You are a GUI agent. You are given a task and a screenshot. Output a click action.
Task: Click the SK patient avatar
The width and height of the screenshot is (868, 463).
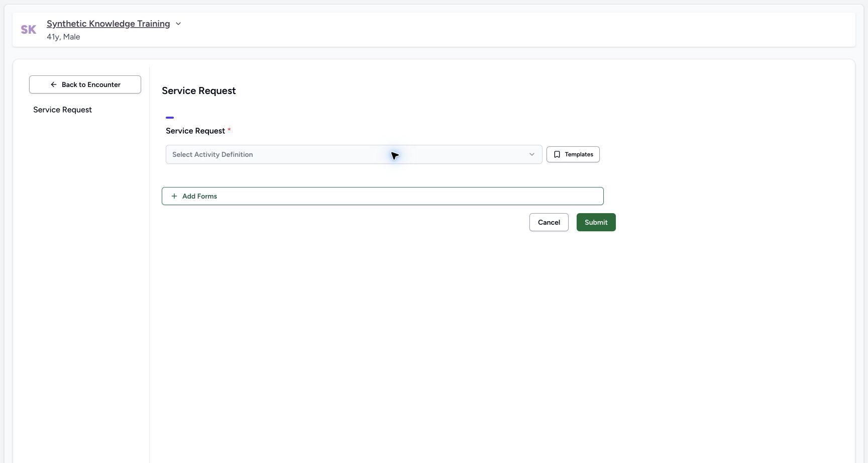(29, 30)
